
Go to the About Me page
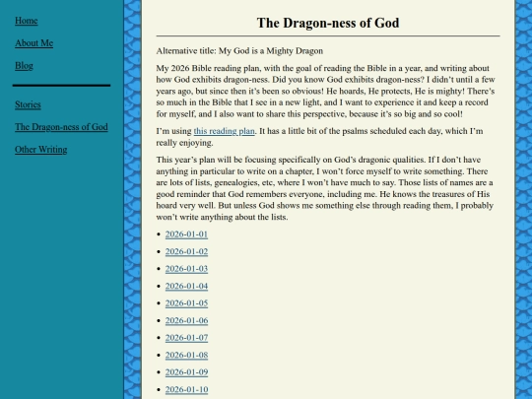click(x=33, y=43)
